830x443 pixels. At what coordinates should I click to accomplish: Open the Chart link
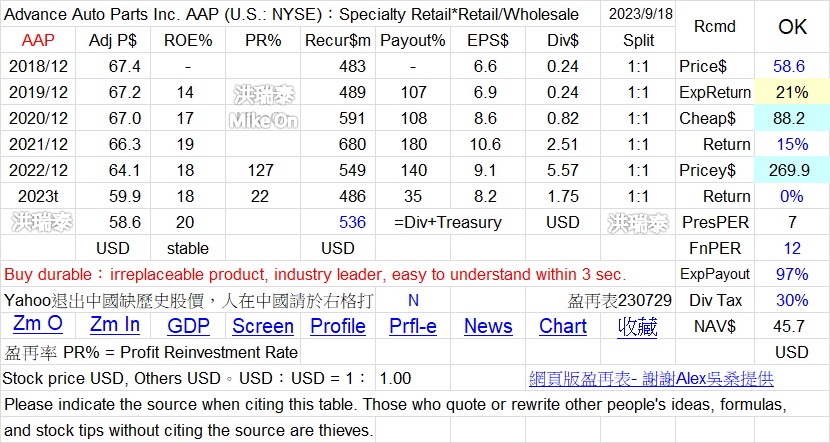point(563,326)
